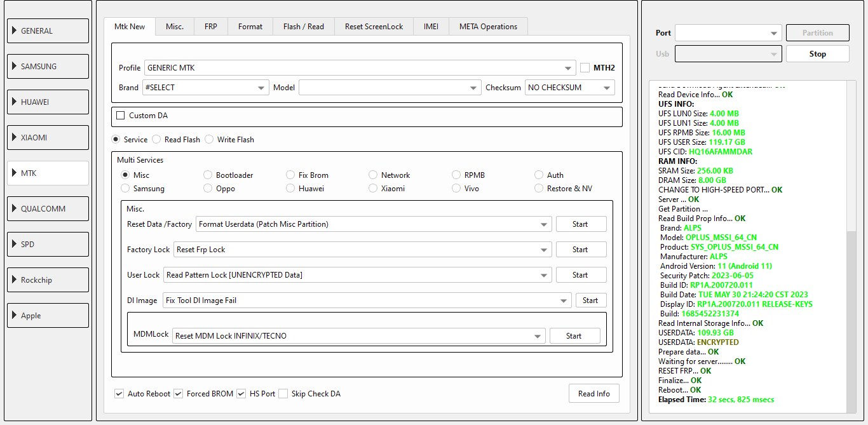Click the log panel vertical scrollbar

pyautogui.click(x=851, y=318)
